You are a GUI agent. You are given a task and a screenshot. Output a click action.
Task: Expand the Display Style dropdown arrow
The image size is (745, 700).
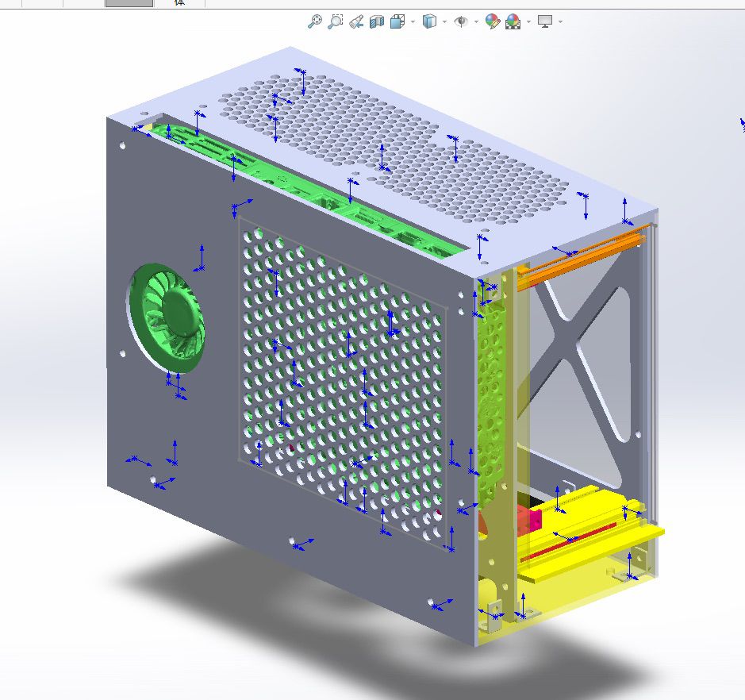click(444, 21)
